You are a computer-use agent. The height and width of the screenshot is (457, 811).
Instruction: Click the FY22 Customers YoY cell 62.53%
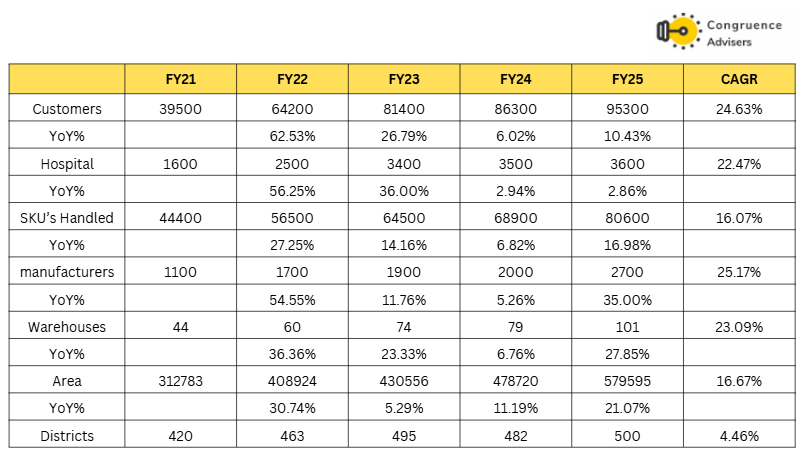[293, 135]
